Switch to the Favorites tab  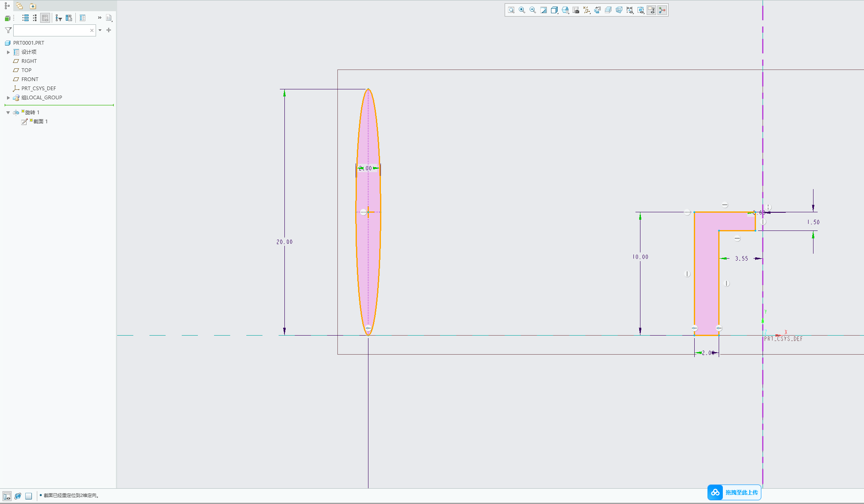click(x=33, y=6)
